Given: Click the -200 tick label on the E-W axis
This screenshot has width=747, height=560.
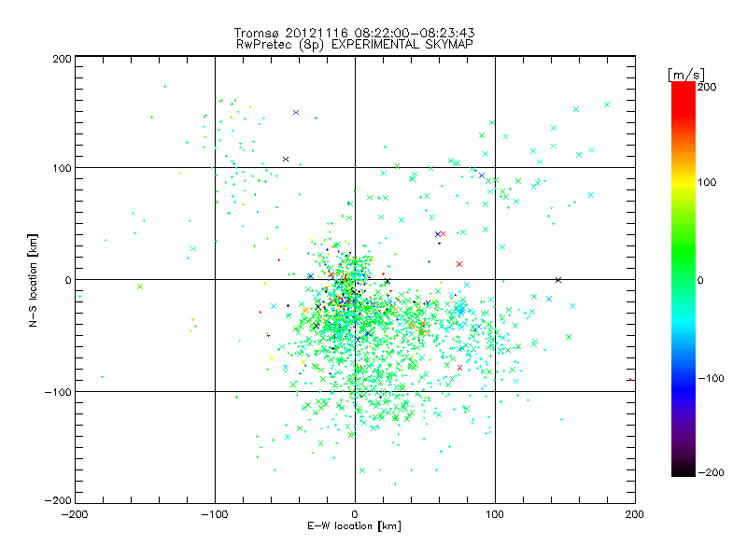Looking at the screenshot, I should (76, 514).
